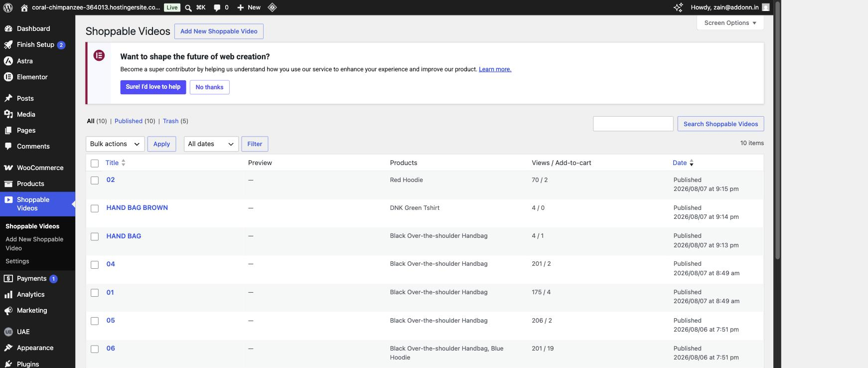
Task: Sort by the Date column arrows
Action: [x=691, y=163]
